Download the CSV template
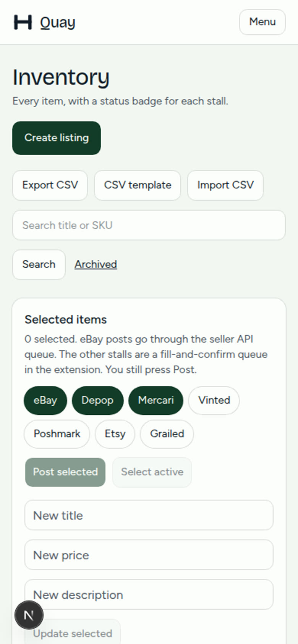Screen dimensions: 298x644 (138, 185)
